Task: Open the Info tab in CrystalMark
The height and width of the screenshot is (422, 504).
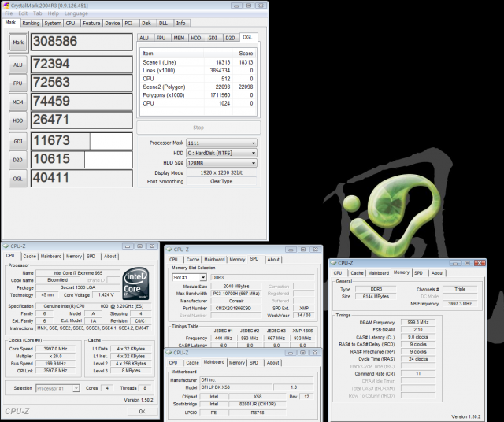Action: coord(180,23)
